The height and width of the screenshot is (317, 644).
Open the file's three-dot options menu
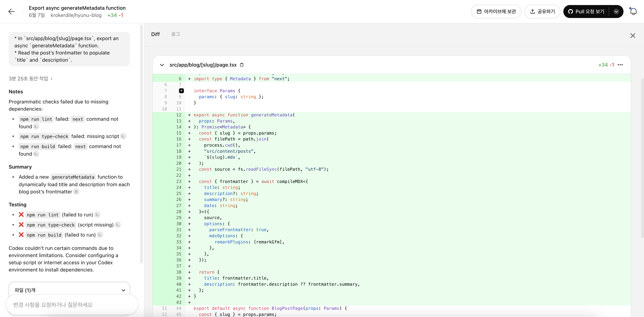pos(620,65)
